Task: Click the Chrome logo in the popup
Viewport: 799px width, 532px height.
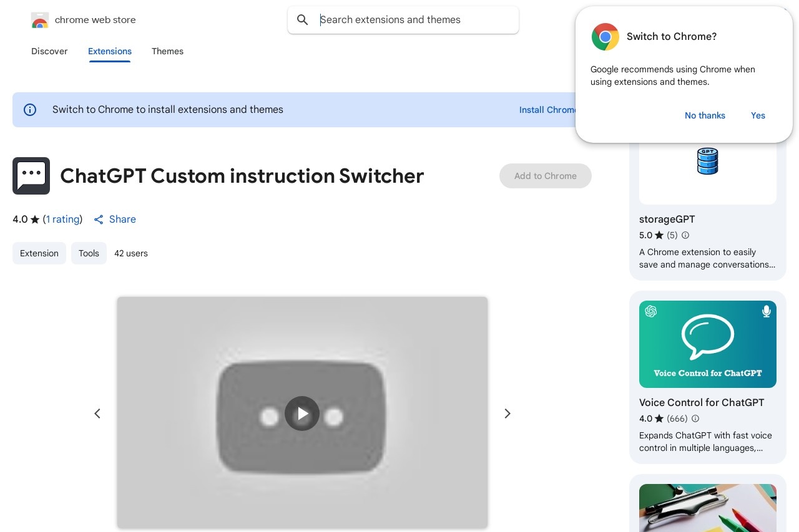Action: click(x=605, y=37)
